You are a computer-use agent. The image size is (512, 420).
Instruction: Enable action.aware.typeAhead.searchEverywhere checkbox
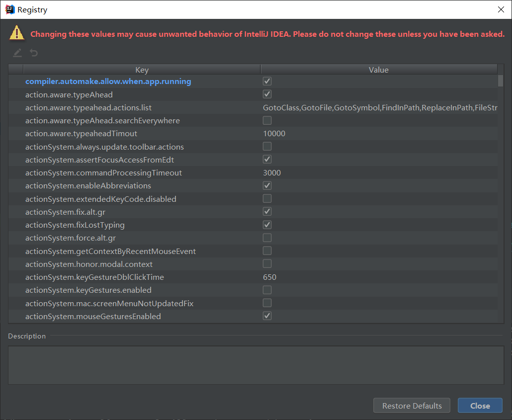pos(267,120)
